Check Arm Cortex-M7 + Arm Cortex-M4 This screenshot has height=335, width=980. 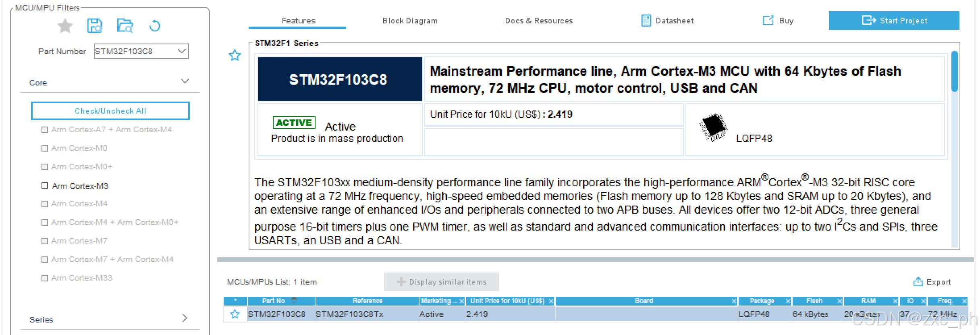[45, 260]
